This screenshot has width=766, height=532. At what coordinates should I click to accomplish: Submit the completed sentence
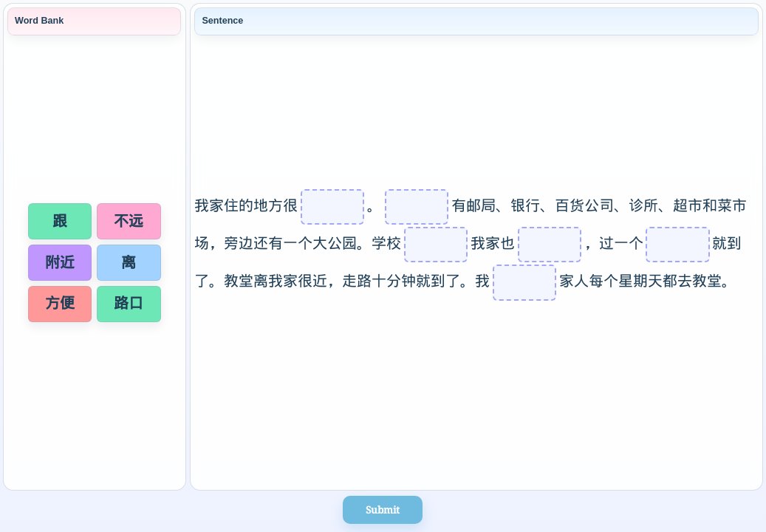point(383,510)
